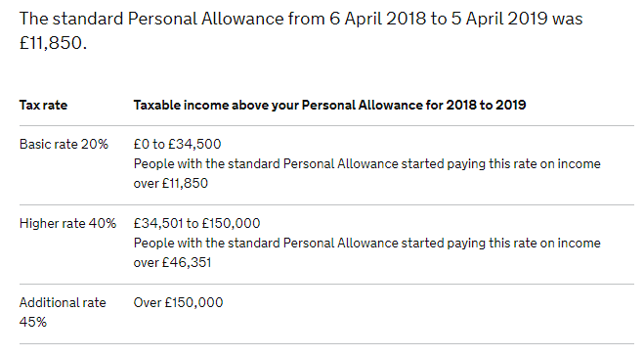This screenshot has width=644, height=356.
Task: Click '5 April 2019' in the intro sentence
Action: pos(499,19)
